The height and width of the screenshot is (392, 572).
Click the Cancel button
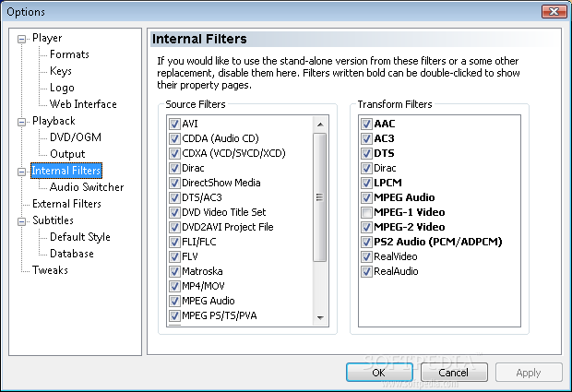[454, 373]
